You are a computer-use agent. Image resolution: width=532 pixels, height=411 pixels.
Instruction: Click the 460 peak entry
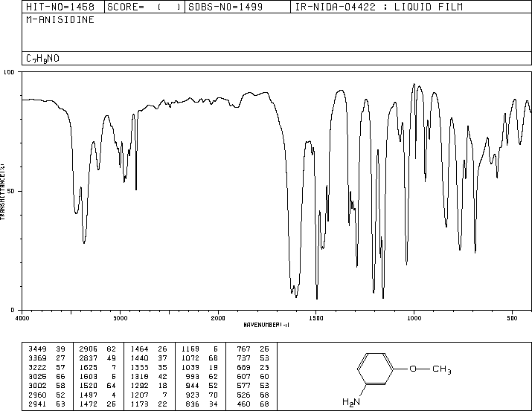[x=253, y=404]
